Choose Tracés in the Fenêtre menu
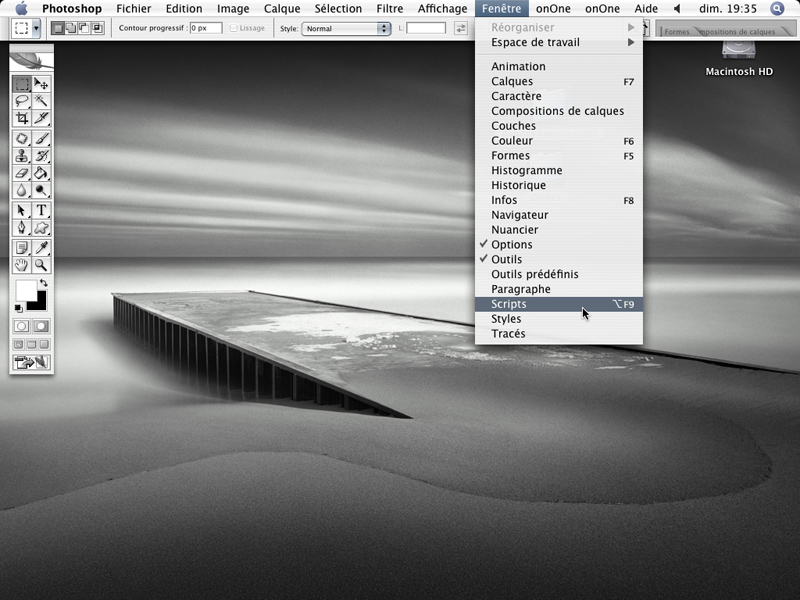 pyautogui.click(x=559, y=334)
